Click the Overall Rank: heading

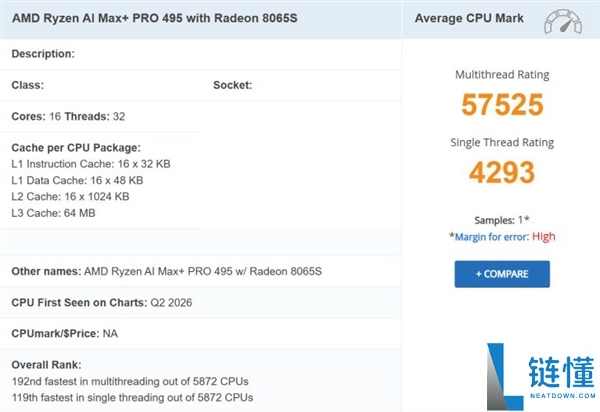(46, 365)
